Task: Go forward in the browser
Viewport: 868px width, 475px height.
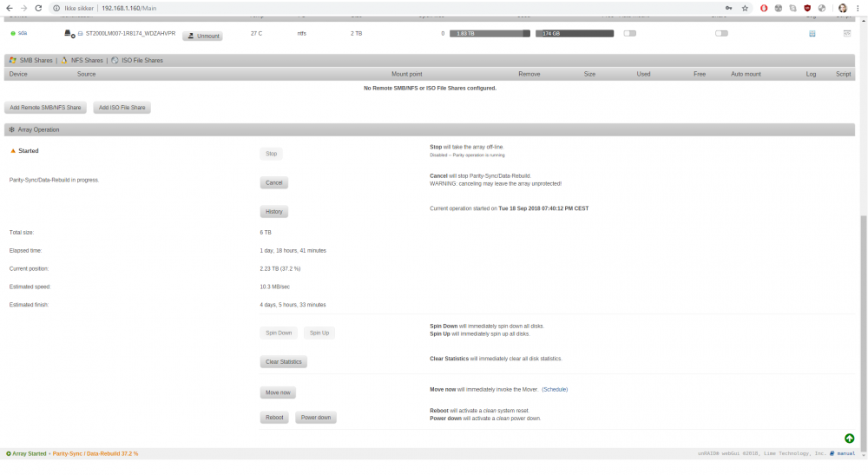Action: (23, 9)
